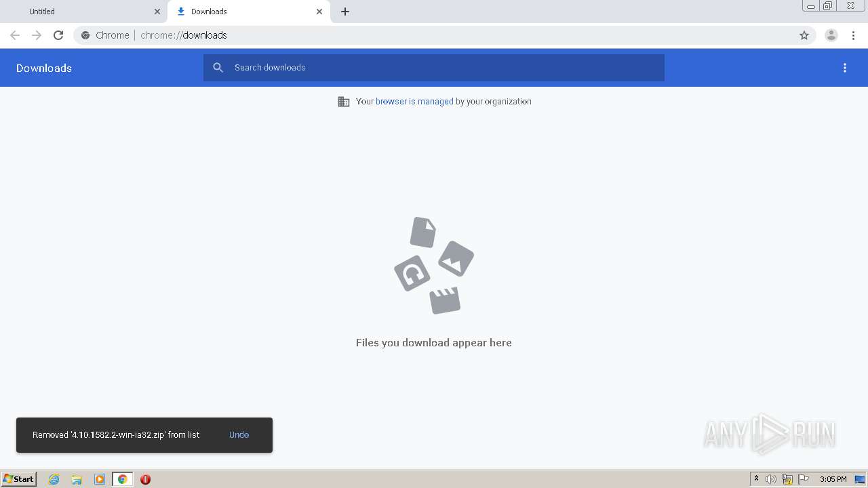Image resolution: width=868 pixels, height=488 pixels.
Task: Open the Action Center flag icon
Action: pos(804,479)
